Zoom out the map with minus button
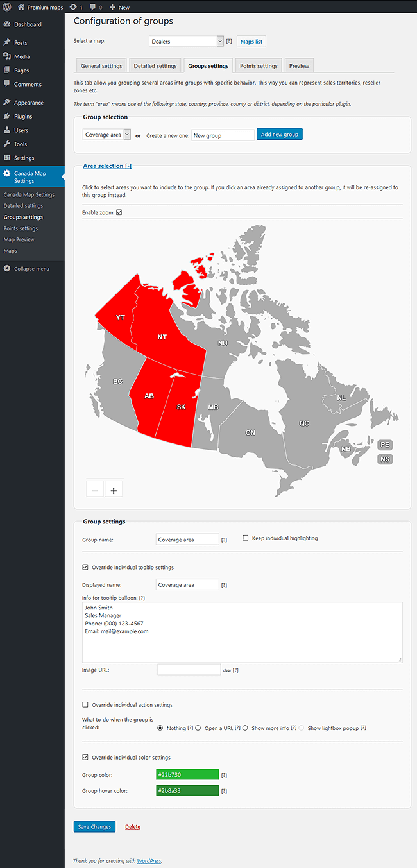This screenshot has height=868, width=417. click(94, 489)
